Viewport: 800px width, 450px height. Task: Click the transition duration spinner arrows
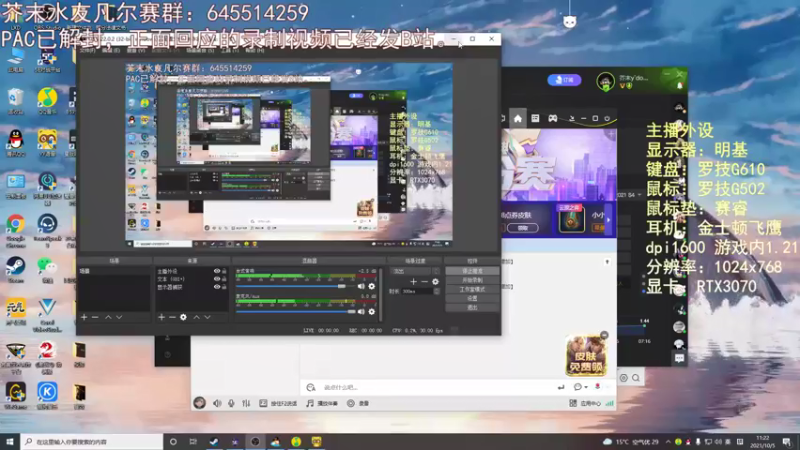coord(437,291)
